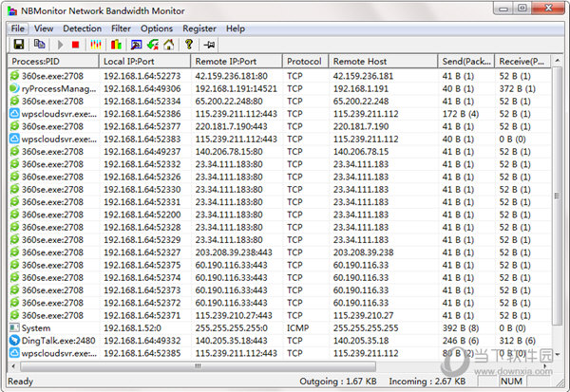Open the Options menu

pos(157,28)
